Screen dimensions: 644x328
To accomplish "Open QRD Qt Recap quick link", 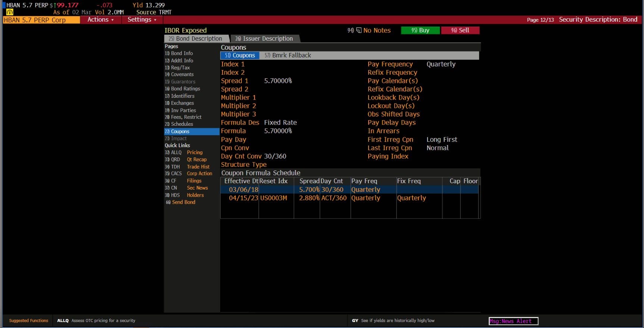I will pyautogui.click(x=185, y=159).
